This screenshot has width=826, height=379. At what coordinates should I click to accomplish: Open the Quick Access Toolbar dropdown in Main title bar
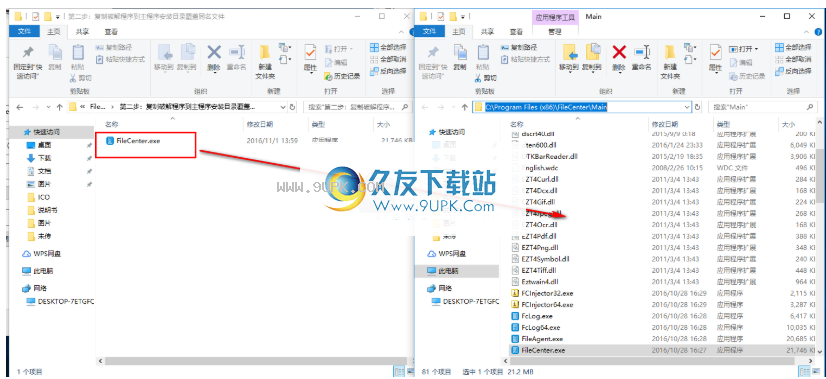click(463, 17)
